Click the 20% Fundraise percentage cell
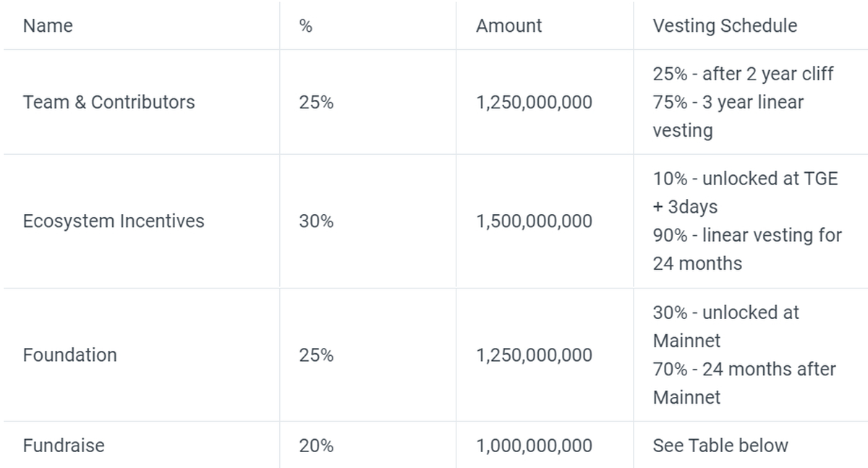The height and width of the screenshot is (468, 868). [x=316, y=446]
